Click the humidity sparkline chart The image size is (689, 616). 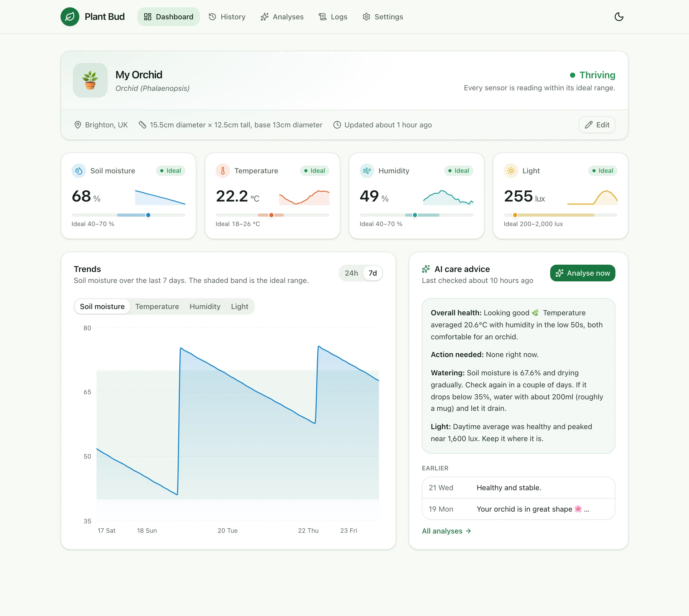pyautogui.click(x=448, y=197)
